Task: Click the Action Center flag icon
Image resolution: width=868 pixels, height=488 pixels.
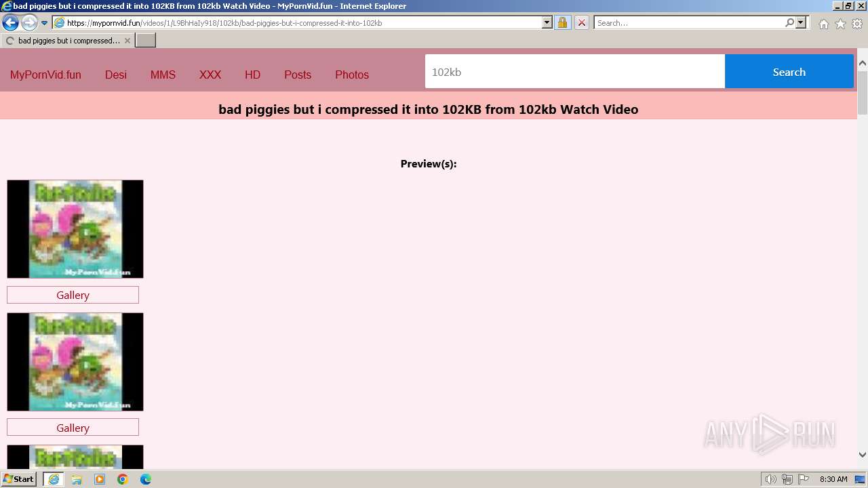Action: 804,479
